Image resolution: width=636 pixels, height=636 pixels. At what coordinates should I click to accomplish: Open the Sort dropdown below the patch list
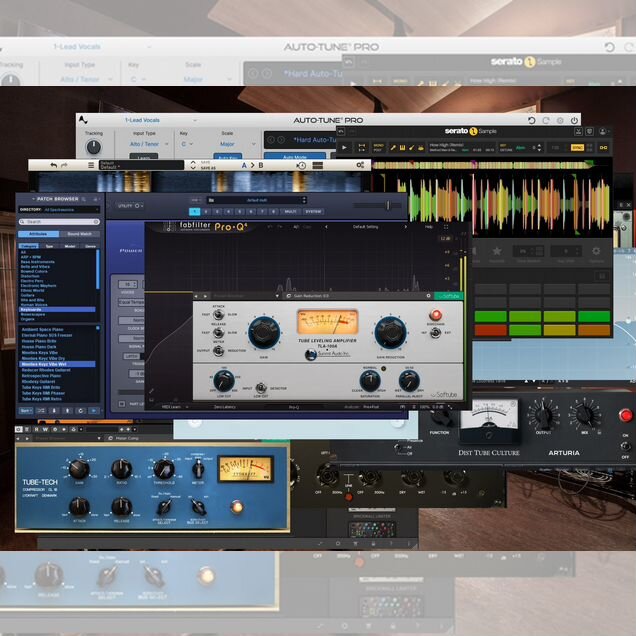(x=26, y=411)
